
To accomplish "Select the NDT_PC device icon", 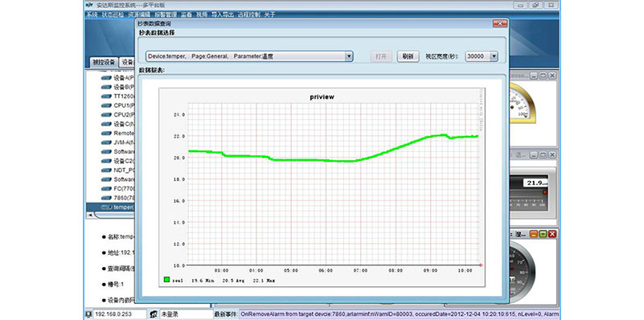I will [106, 170].
